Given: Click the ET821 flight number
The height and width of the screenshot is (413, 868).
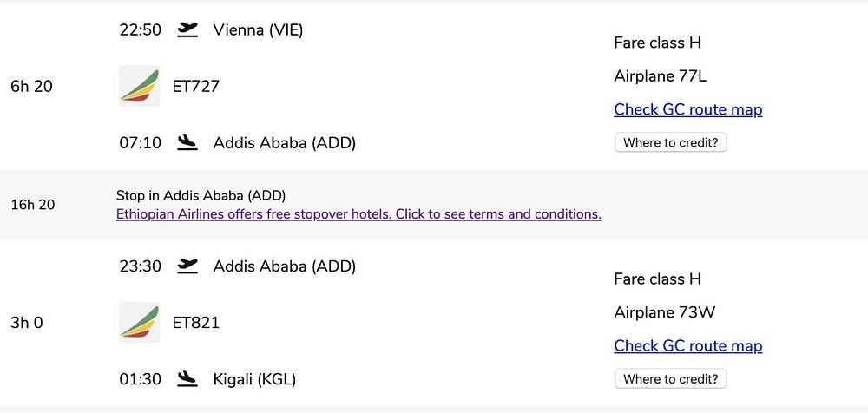Looking at the screenshot, I should pos(196,323).
